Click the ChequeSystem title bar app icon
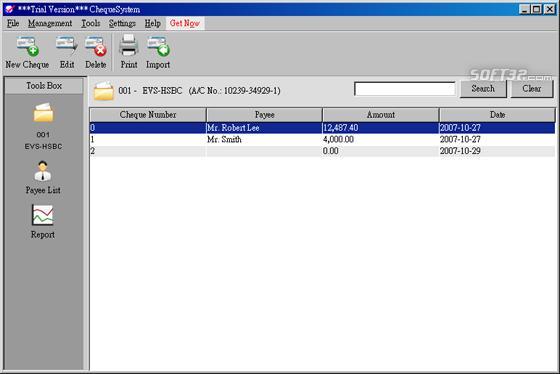Viewport: 560px width, 374px height. 9,9
